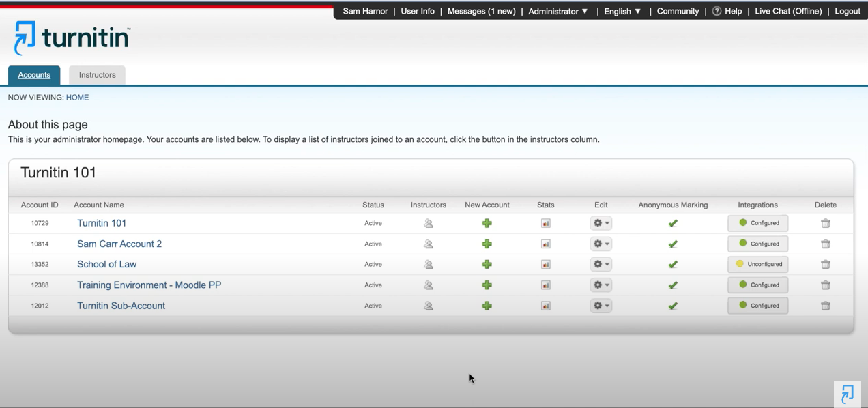868x408 pixels.
Task: Toggle anonymous marking for Turnitin 101
Action: (673, 223)
